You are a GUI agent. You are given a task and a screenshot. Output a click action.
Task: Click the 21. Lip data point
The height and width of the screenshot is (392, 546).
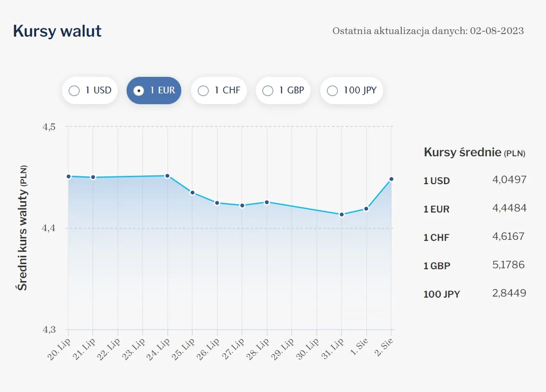93,177
